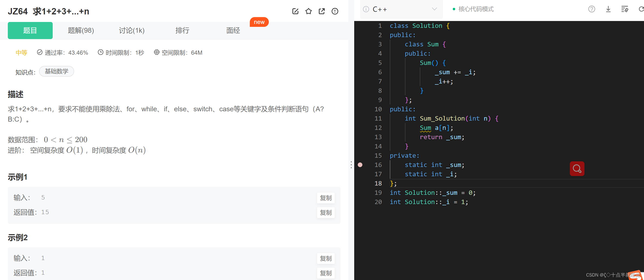
Task: Click the 基础数学 knowledge tag
Action: click(x=57, y=71)
